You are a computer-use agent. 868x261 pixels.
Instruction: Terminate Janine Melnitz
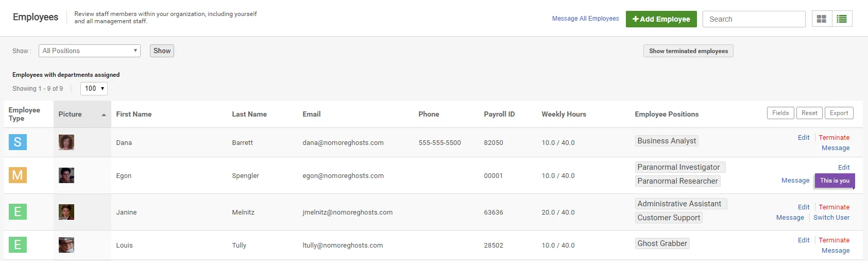pyautogui.click(x=834, y=207)
